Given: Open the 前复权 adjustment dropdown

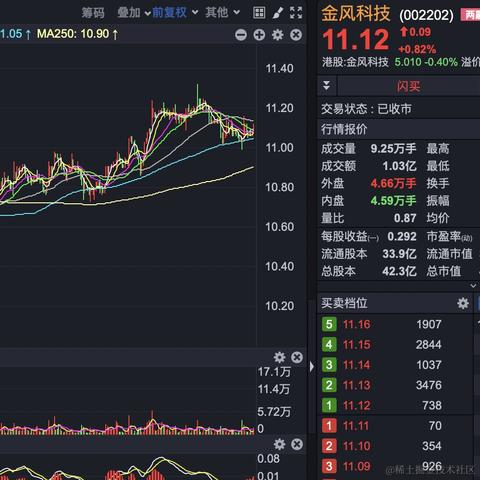Looking at the screenshot, I should [175, 13].
